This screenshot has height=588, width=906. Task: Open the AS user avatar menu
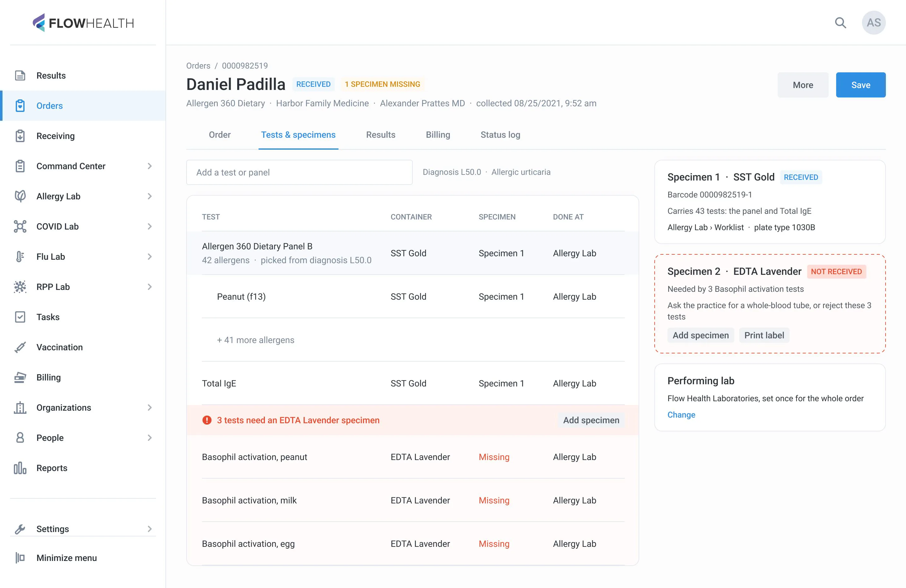tap(874, 23)
